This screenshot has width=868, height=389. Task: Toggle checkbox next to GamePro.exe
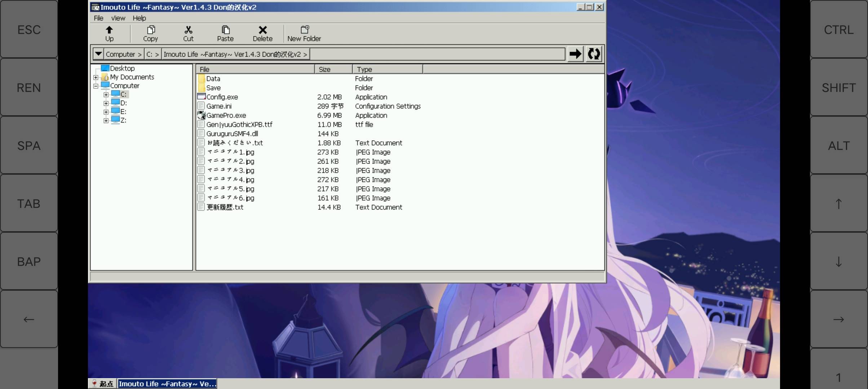pyautogui.click(x=201, y=115)
